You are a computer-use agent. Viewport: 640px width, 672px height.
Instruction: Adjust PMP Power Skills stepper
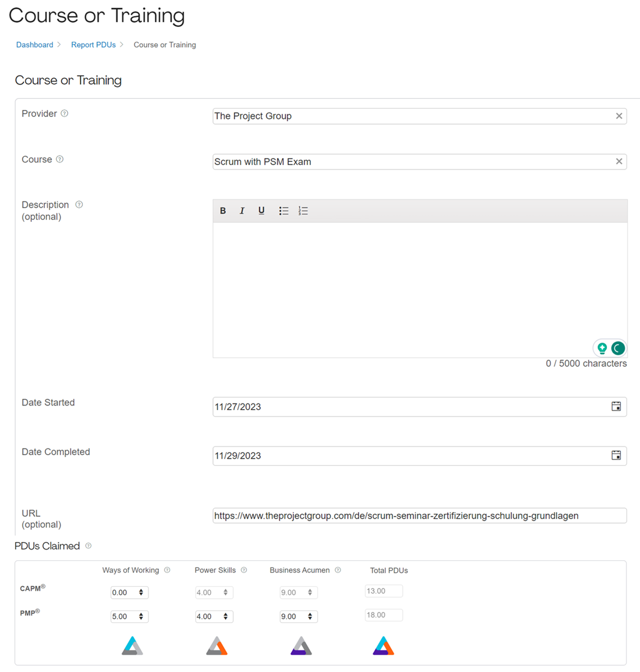pyautogui.click(x=225, y=617)
